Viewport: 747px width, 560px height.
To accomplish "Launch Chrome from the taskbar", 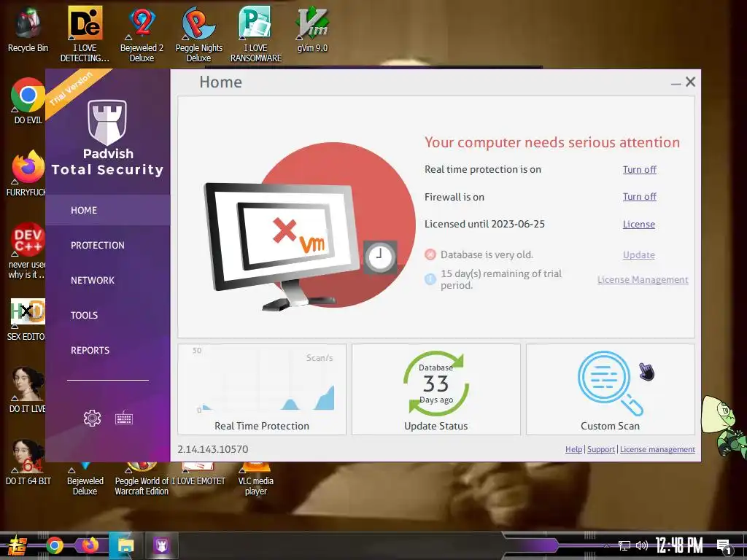I will [x=55, y=545].
